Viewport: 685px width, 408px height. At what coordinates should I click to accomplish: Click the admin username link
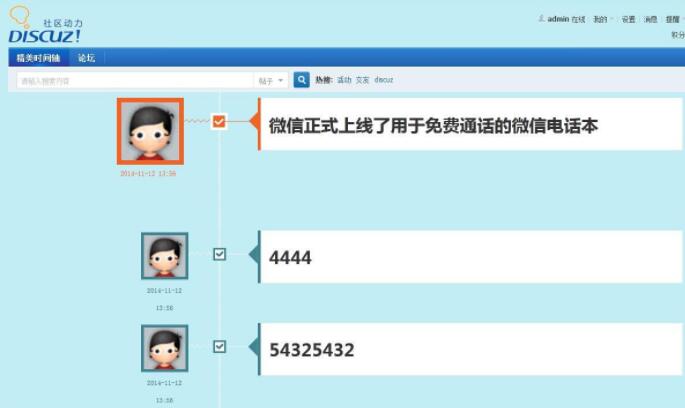558,19
